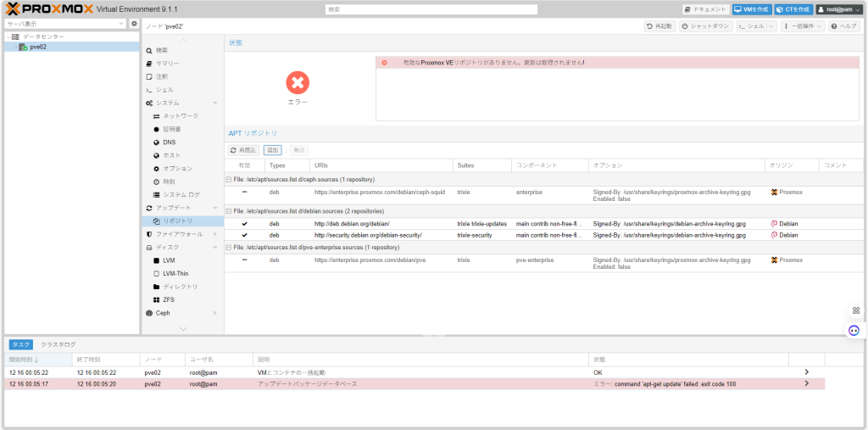Viewport: 868px width, 430px height.
Task: Select the Tasks (タスク) tab
Action: tap(21, 344)
